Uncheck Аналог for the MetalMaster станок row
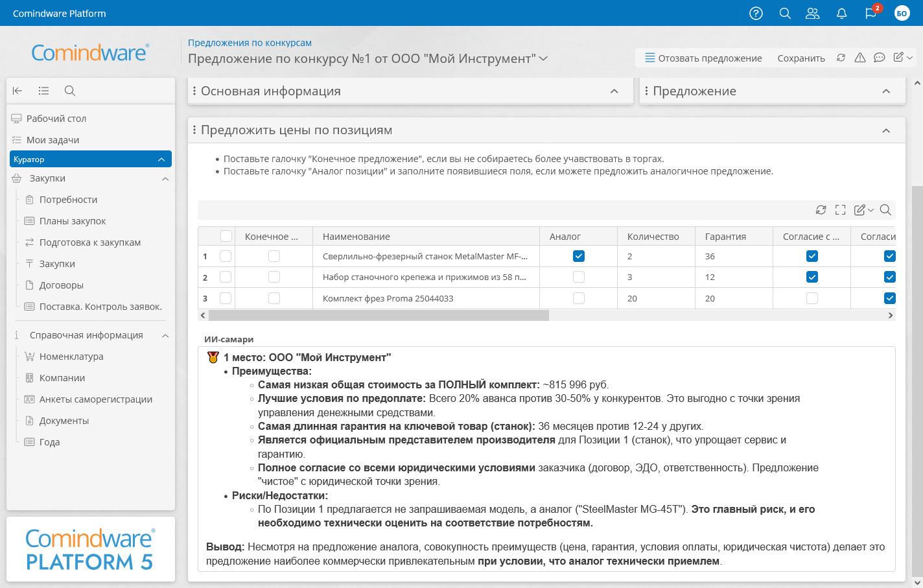 pos(578,255)
